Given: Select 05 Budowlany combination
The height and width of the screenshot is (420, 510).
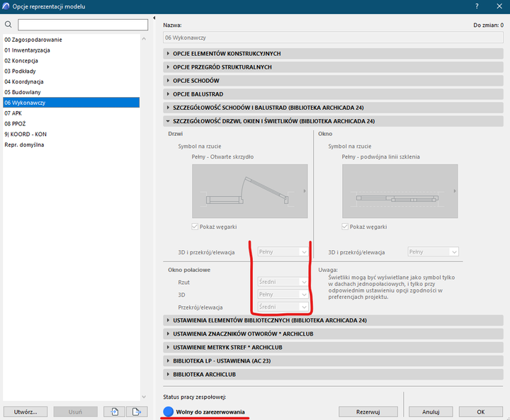Looking at the screenshot, I should coord(72,92).
